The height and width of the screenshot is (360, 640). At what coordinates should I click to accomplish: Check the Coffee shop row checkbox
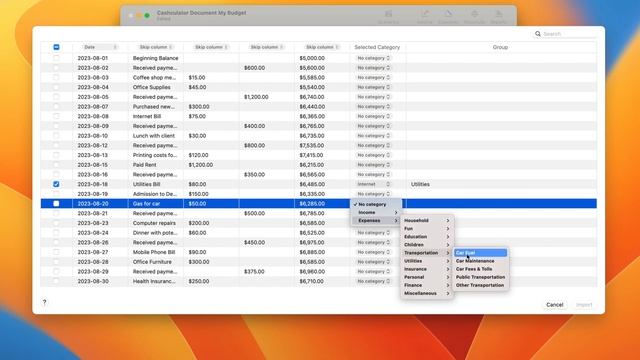pyautogui.click(x=56, y=78)
